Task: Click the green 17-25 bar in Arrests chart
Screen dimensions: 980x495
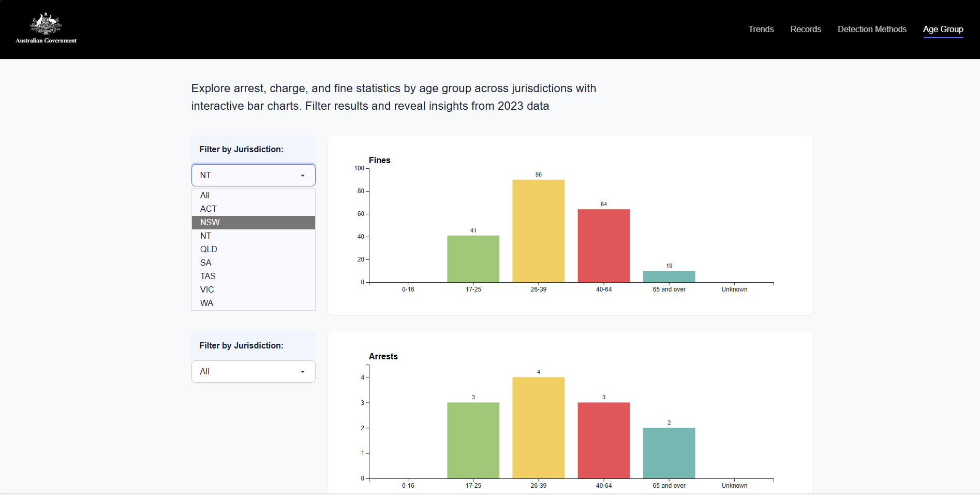Action: click(473, 440)
